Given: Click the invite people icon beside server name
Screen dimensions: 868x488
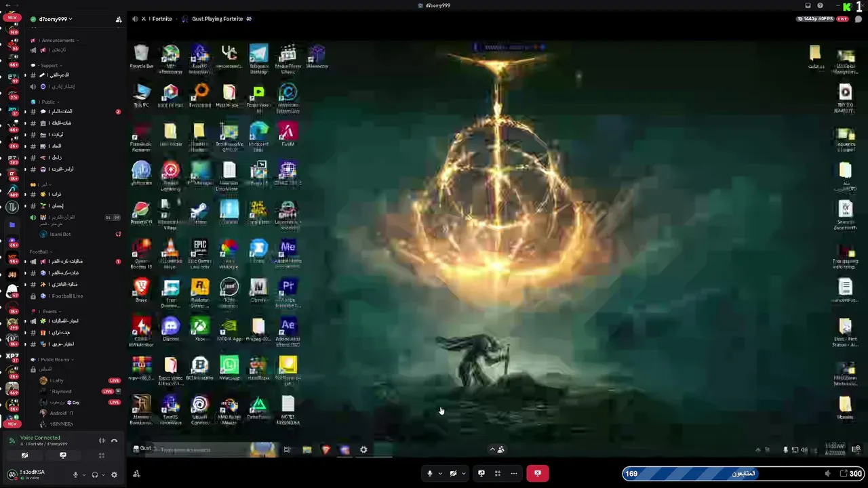Looking at the screenshot, I should (x=119, y=19).
